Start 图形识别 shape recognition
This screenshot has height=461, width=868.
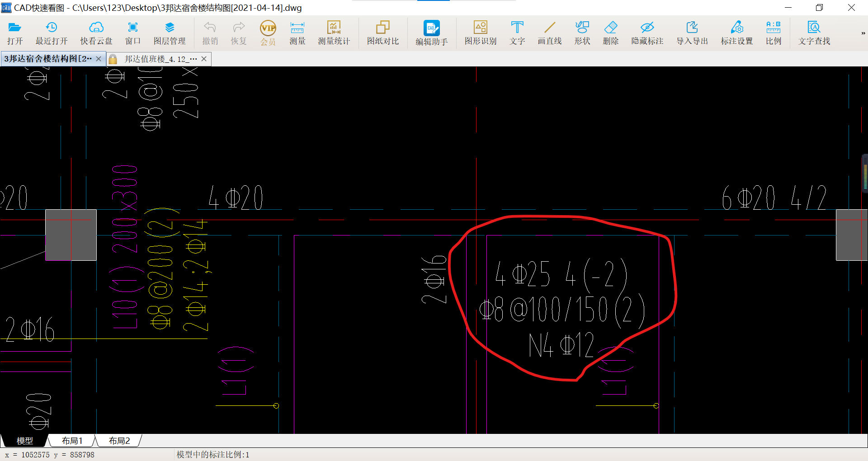[x=481, y=33]
